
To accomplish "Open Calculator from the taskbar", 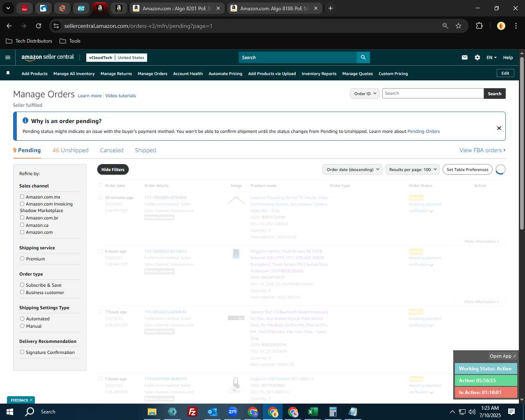I will (x=333, y=412).
